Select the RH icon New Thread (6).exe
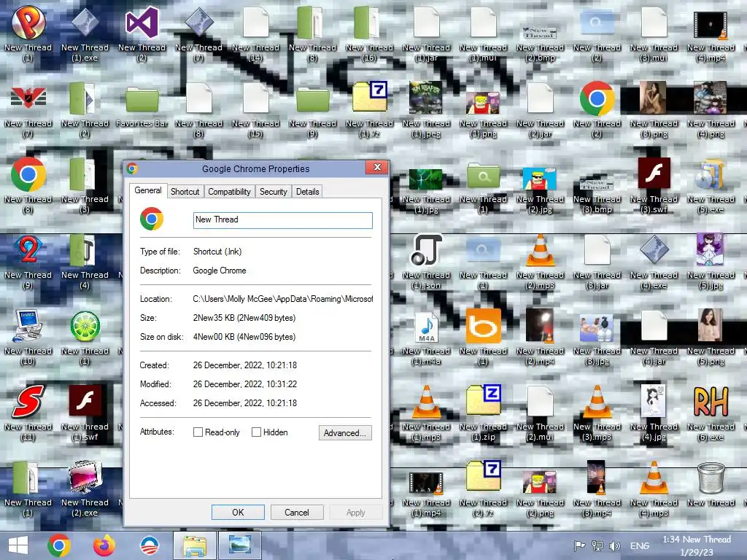Viewport: 747px width, 560px height. pyautogui.click(x=711, y=413)
